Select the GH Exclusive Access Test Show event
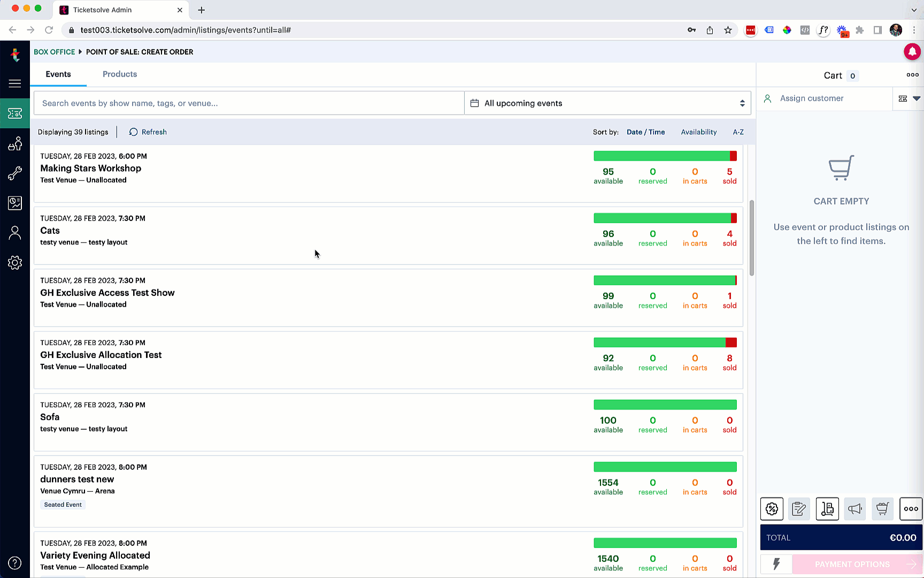The height and width of the screenshot is (578, 924). click(x=388, y=298)
